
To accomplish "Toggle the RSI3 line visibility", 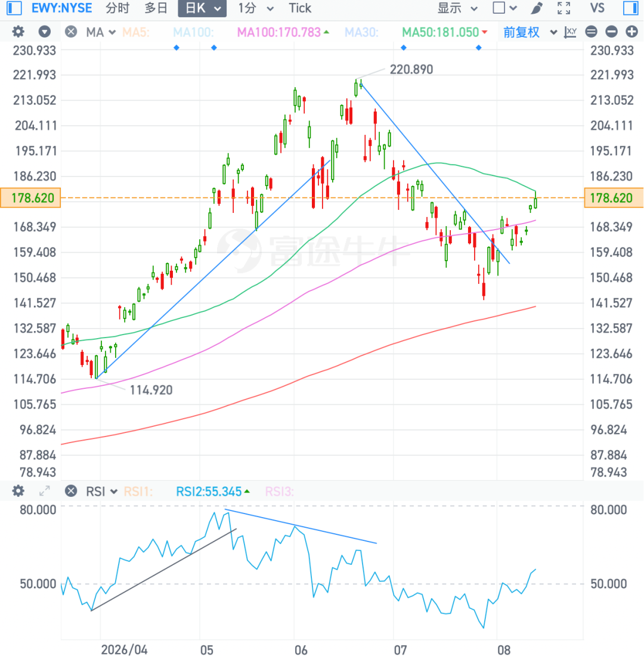I will [x=279, y=491].
